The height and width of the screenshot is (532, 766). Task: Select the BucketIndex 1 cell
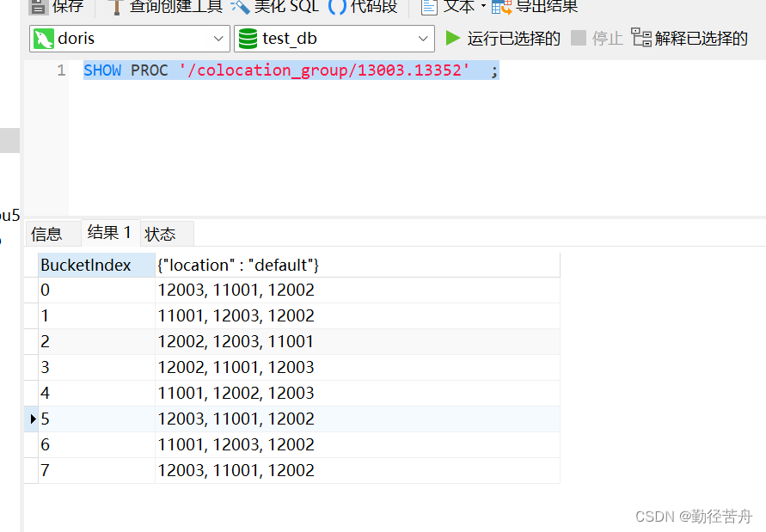[97, 316]
